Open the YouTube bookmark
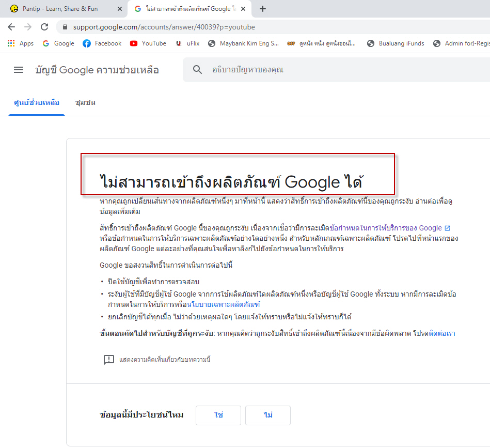The height and width of the screenshot is (448, 490). click(148, 43)
